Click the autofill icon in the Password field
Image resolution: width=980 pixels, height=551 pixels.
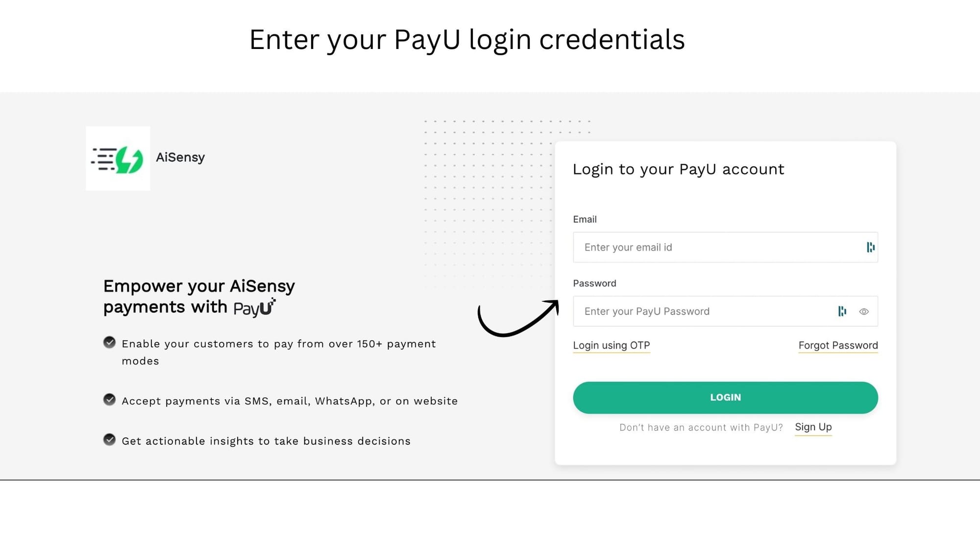tap(842, 311)
